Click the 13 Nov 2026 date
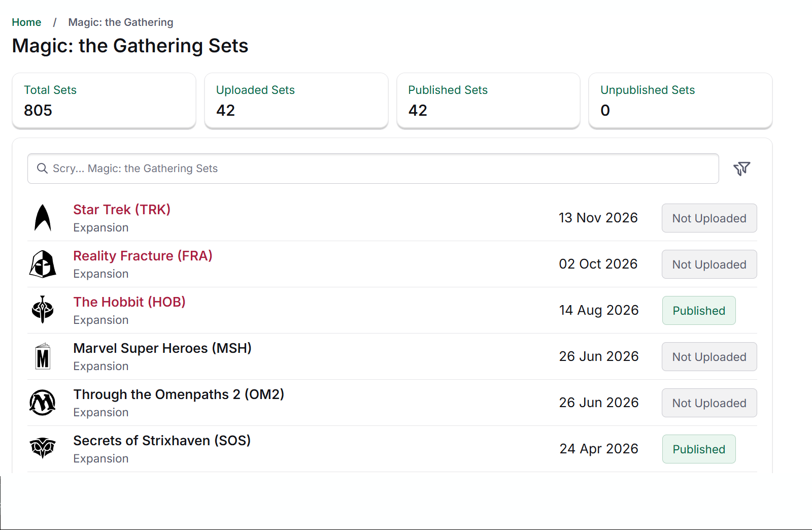Screen dimensions: 812x530 [598, 218]
